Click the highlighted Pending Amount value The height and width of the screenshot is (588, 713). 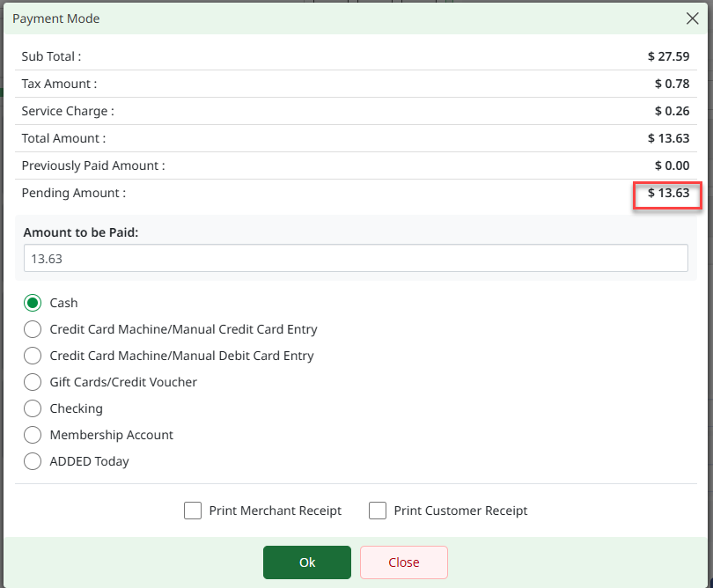pyautogui.click(x=668, y=193)
